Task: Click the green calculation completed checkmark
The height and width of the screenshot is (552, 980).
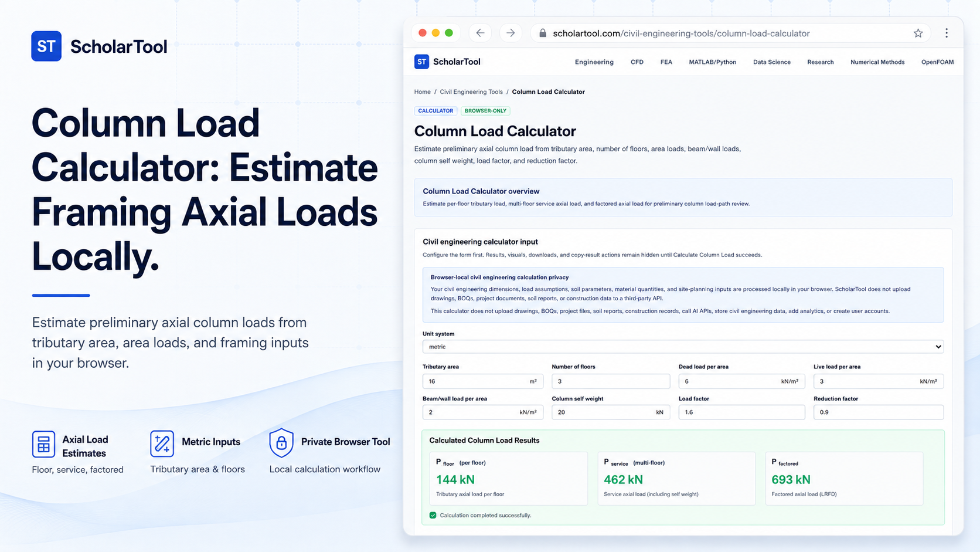Action: coord(433,515)
